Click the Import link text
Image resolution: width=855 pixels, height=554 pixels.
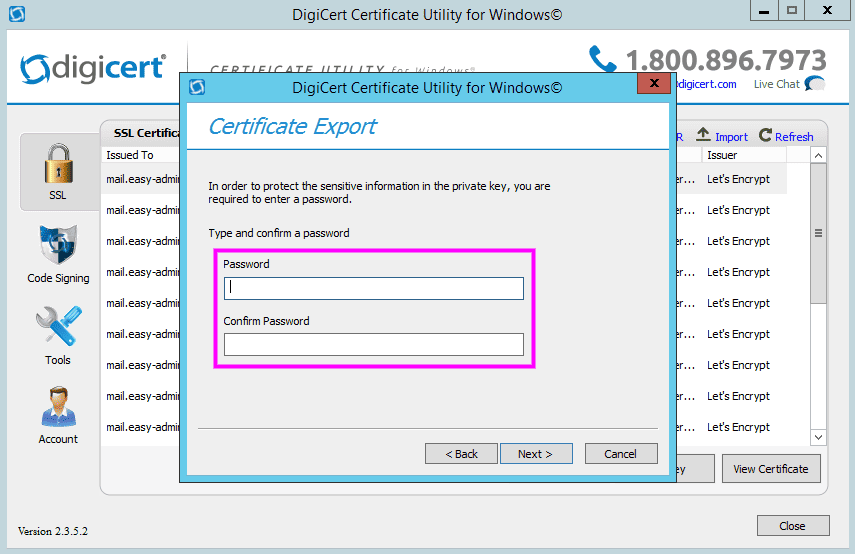(x=731, y=137)
